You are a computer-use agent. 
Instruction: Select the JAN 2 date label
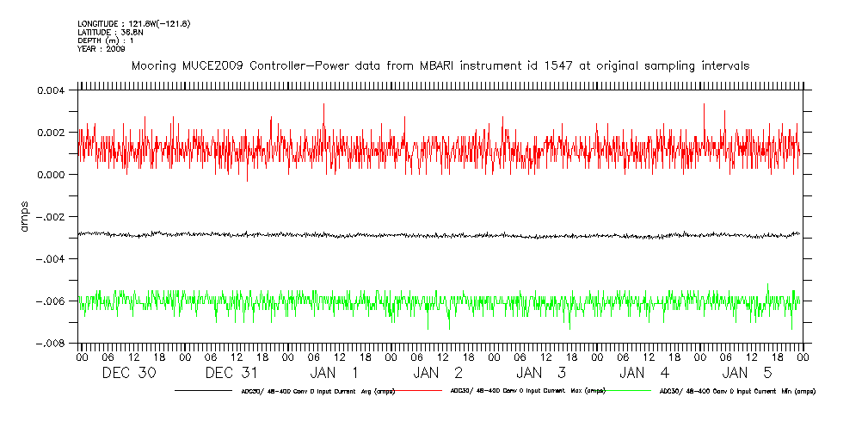[x=439, y=373]
